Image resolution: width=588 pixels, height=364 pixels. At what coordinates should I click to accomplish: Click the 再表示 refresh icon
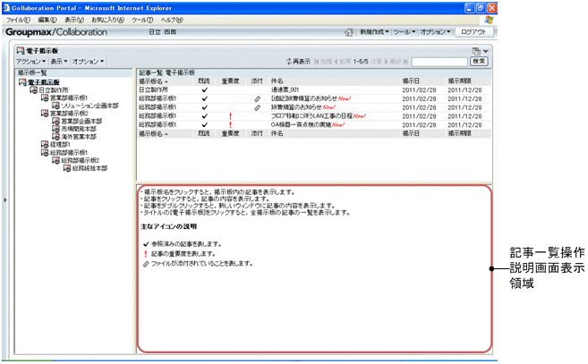pyautogui.click(x=288, y=62)
